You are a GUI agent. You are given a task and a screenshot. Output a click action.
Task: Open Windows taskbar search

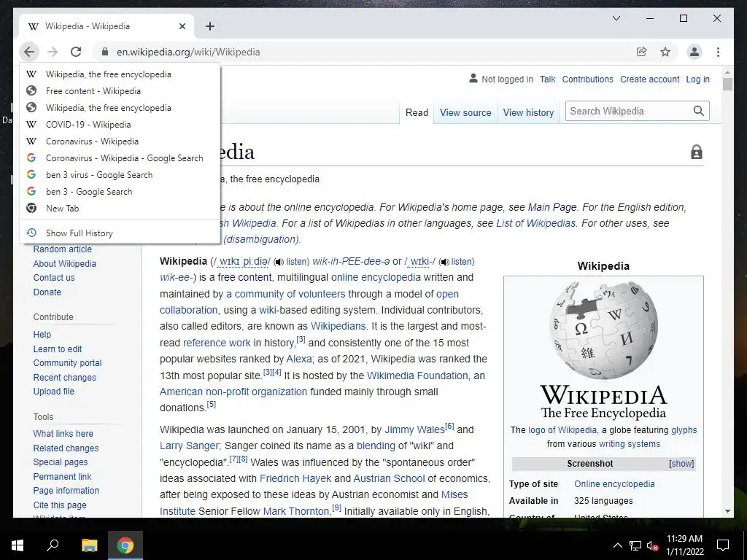click(x=53, y=545)
